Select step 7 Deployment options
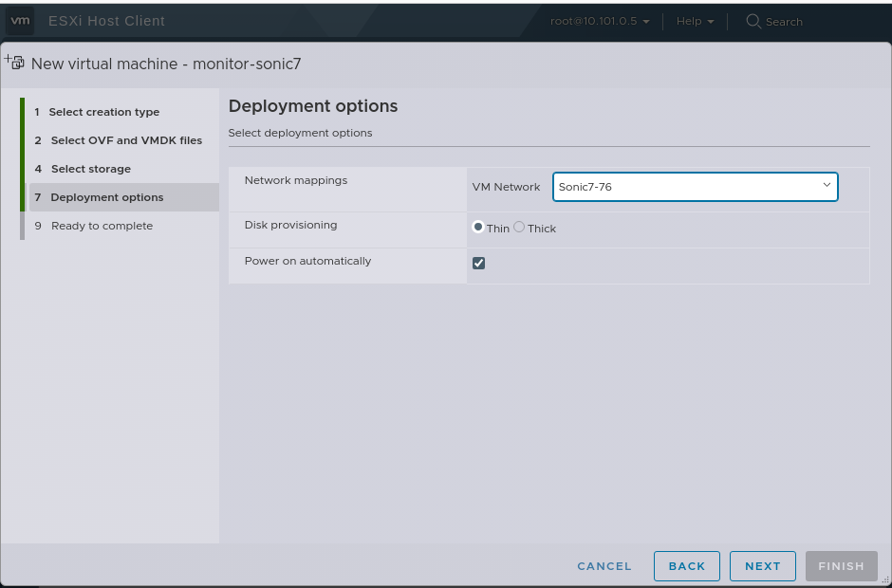Image resolution: width=892 pixels, height=588 pixels. [107, 197]
